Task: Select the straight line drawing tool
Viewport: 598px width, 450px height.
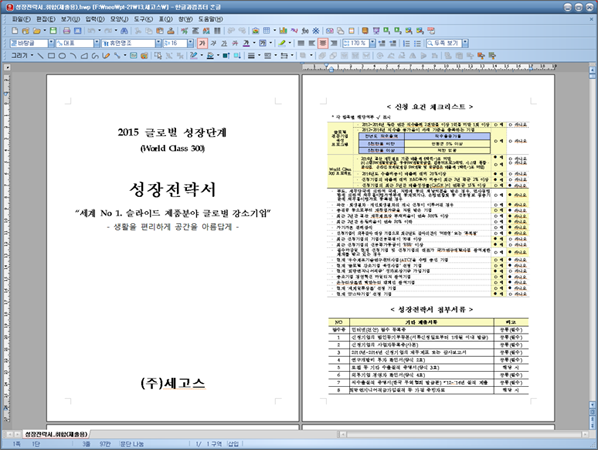Action: [40, 56]
